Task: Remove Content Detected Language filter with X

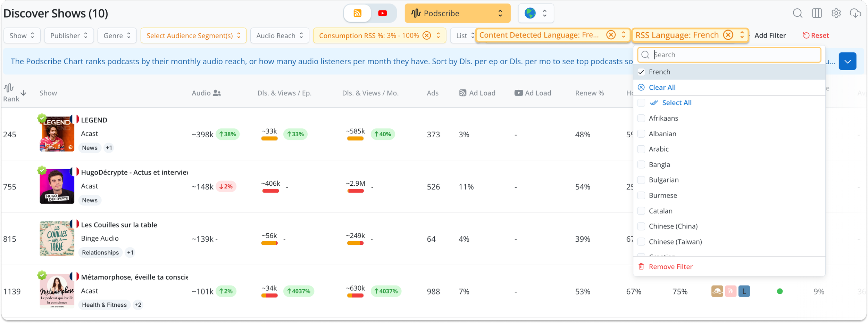Action: pos(611,35)
